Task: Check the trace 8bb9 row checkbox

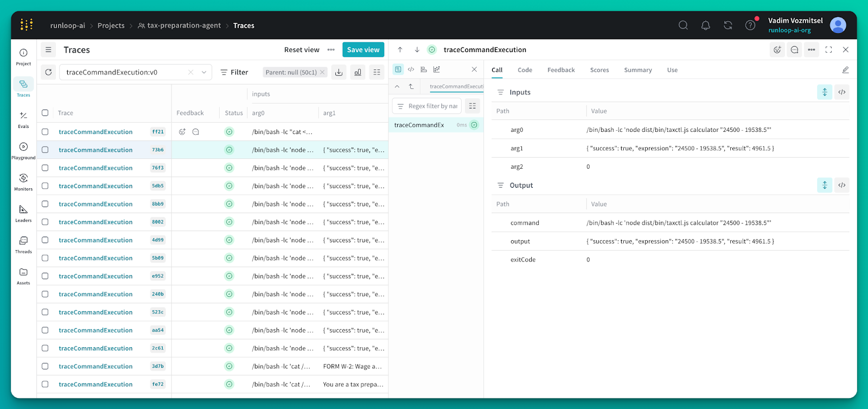Action: [45, 204]
